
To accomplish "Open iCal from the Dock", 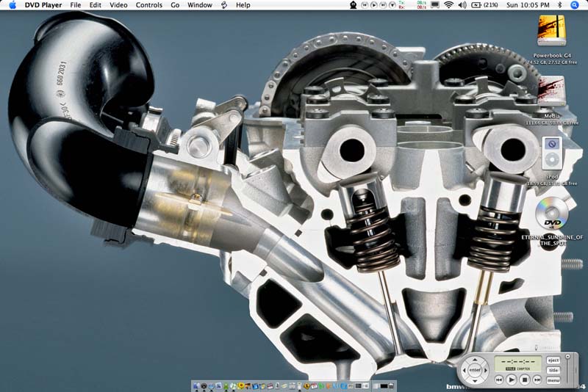I will point(314,385).
